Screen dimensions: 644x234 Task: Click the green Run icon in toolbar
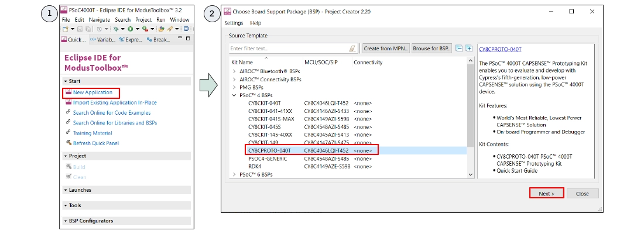pyautogui.click(x=130, y=29)
